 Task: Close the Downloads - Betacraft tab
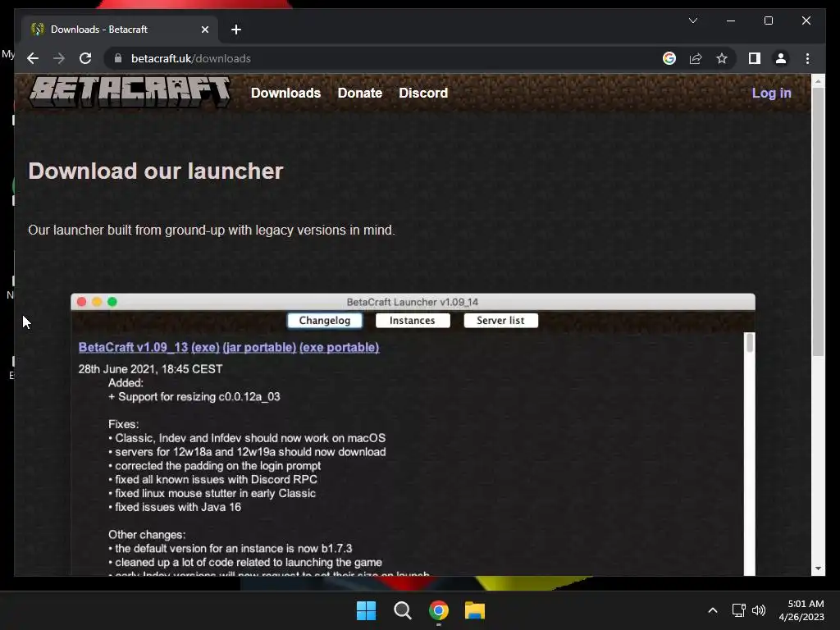(204, 30)
